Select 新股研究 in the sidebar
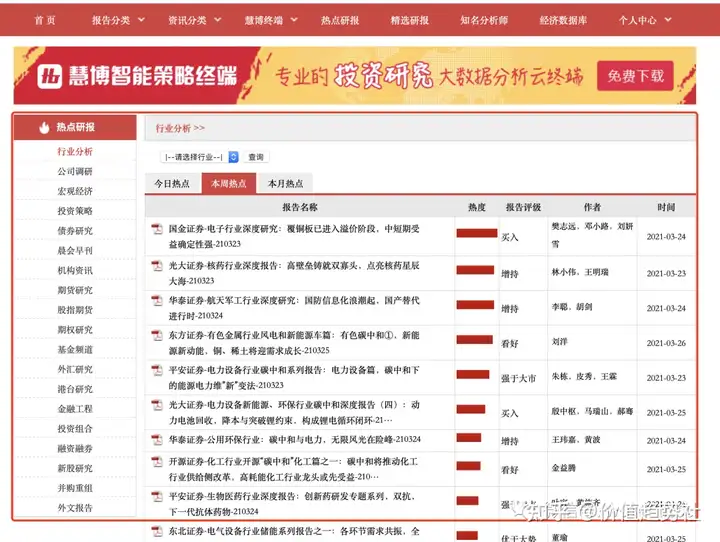Viewport: 720px width, 542px height. click(75, 469)
